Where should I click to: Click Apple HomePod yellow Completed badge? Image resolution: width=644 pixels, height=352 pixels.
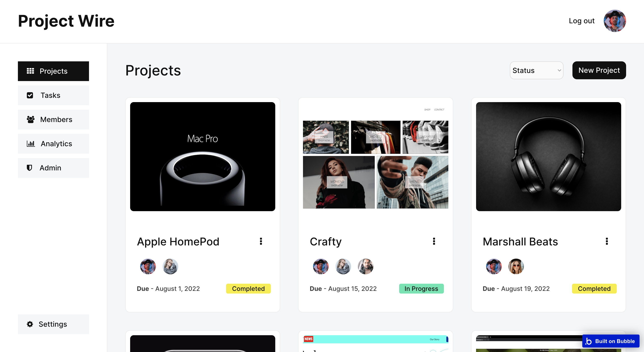tap(248, 289)
